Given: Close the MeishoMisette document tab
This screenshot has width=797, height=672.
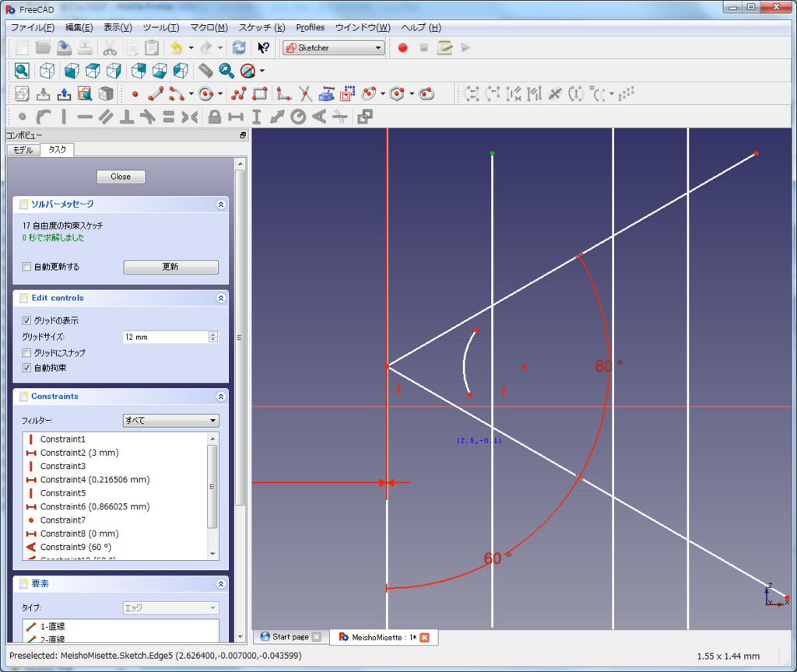Looking at the screenshot, I should [424, 638].
